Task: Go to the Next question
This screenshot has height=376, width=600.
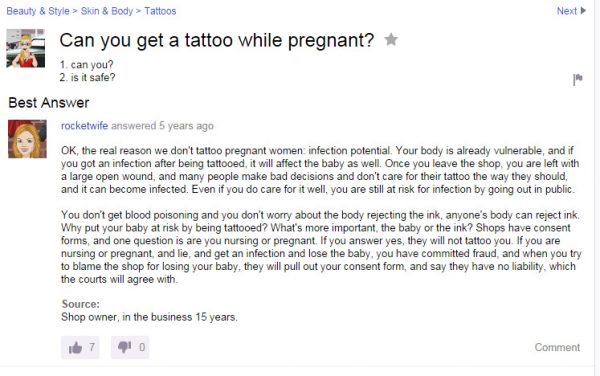Action: point(567,11)
